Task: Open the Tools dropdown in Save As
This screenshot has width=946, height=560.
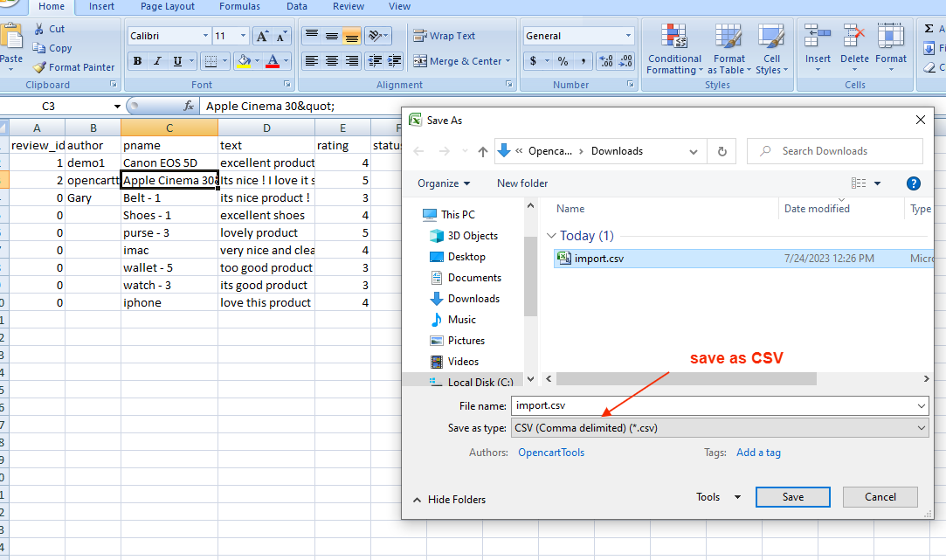Action: [718, 496]
